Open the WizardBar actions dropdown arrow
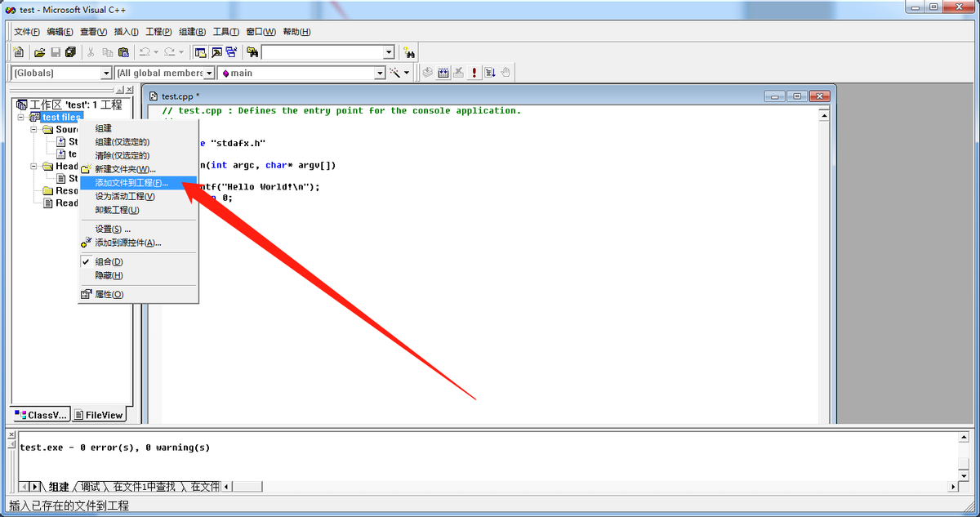The width and height of the screenshot is (980, 517). [407, 73]
